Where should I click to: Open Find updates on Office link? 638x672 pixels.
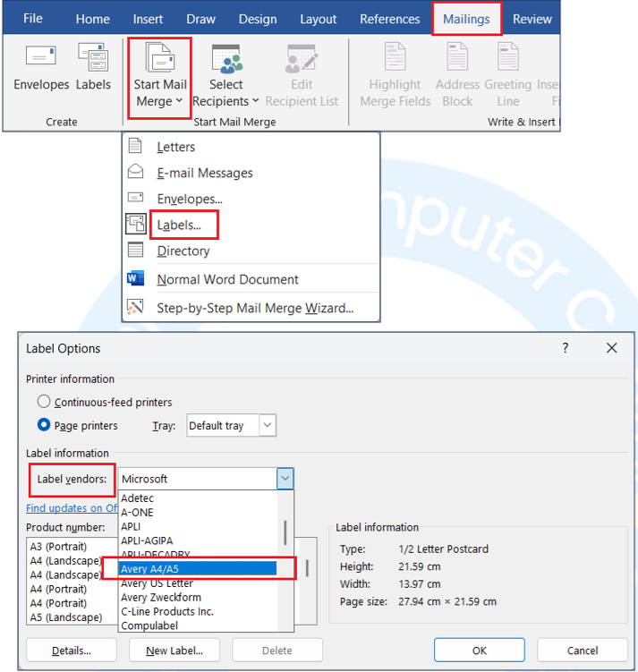tap(72, 508)
